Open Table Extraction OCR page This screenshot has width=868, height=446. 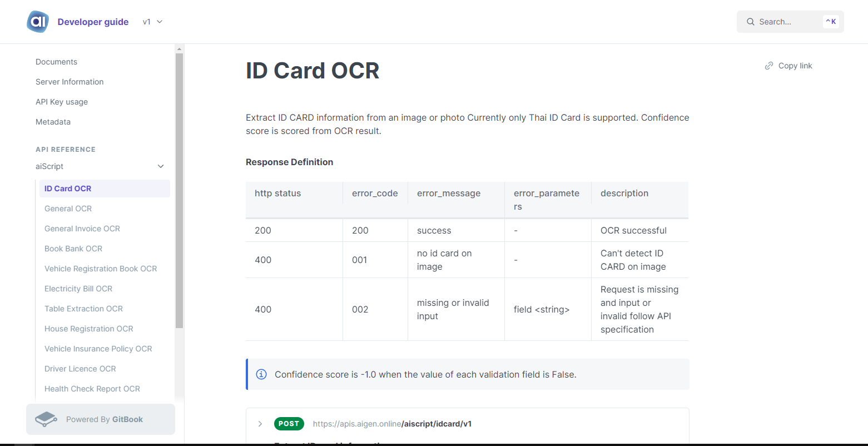83,309
